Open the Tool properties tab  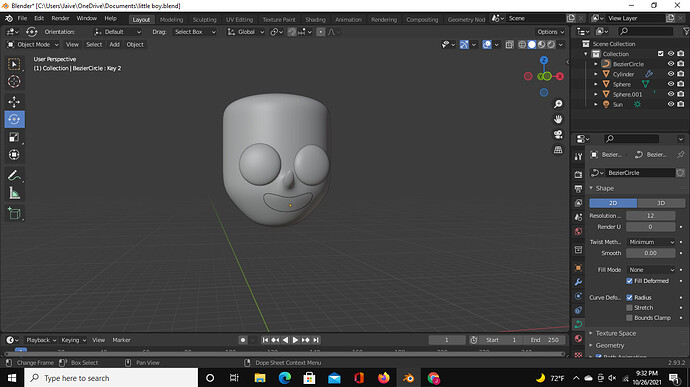[x=578, y=156]
